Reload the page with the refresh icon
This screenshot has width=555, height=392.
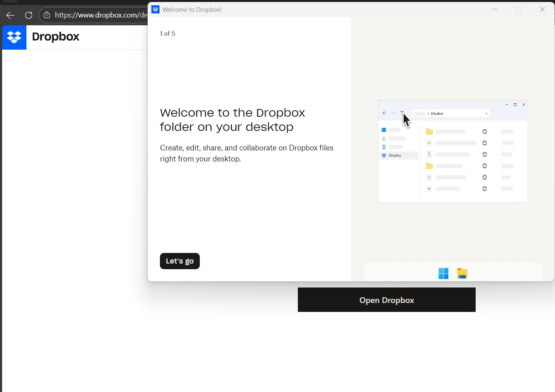[x=28, y=15]
